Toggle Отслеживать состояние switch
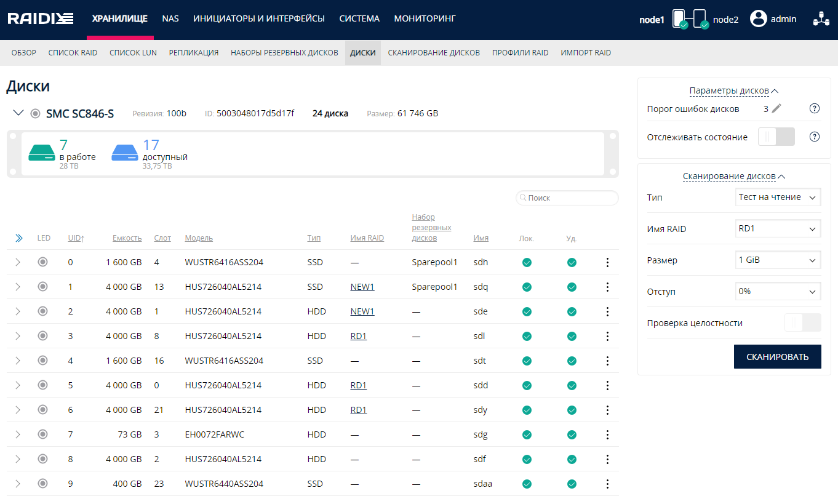Image resolution: width=838 pixels, height=504 pixels. 776,137
